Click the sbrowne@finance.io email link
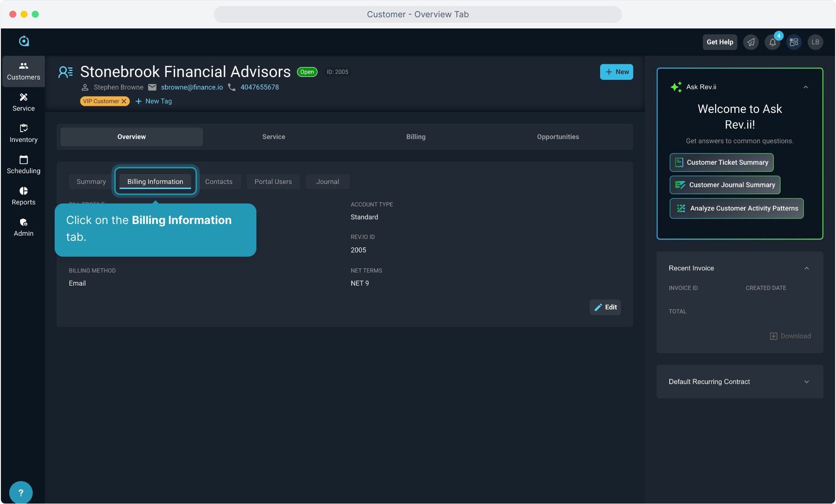 tap(192, 87)
